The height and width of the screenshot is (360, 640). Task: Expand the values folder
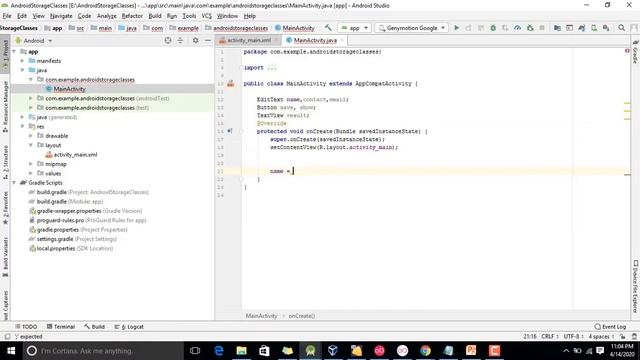click(31, 173)
